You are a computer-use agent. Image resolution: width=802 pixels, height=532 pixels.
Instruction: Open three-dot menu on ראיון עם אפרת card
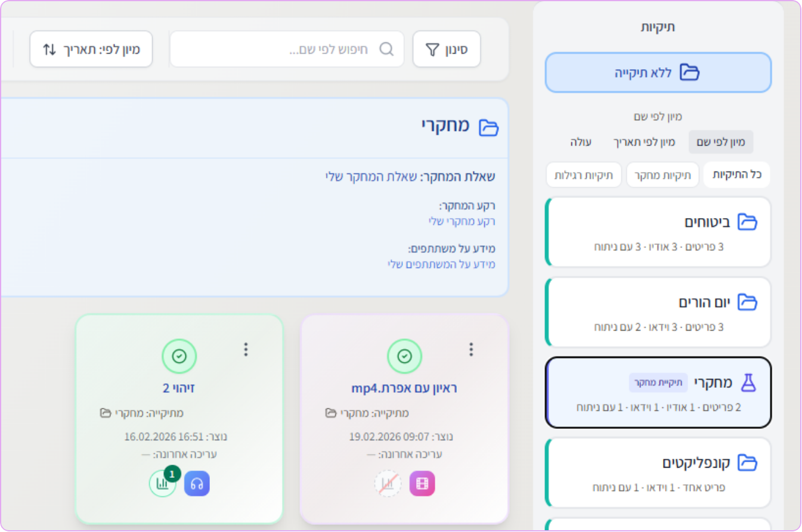(470, 349)
